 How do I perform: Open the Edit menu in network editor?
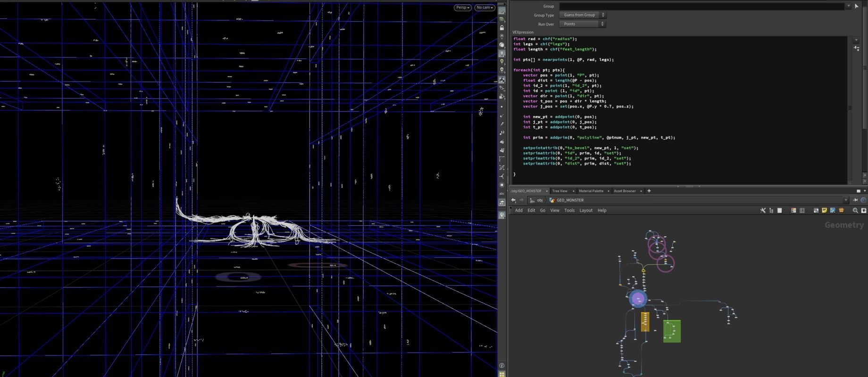531,210
